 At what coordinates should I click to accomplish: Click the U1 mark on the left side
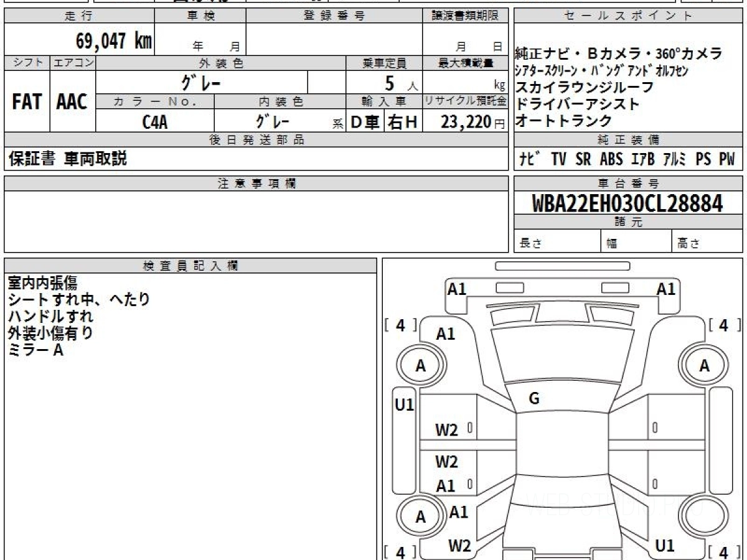click(405, 406)
